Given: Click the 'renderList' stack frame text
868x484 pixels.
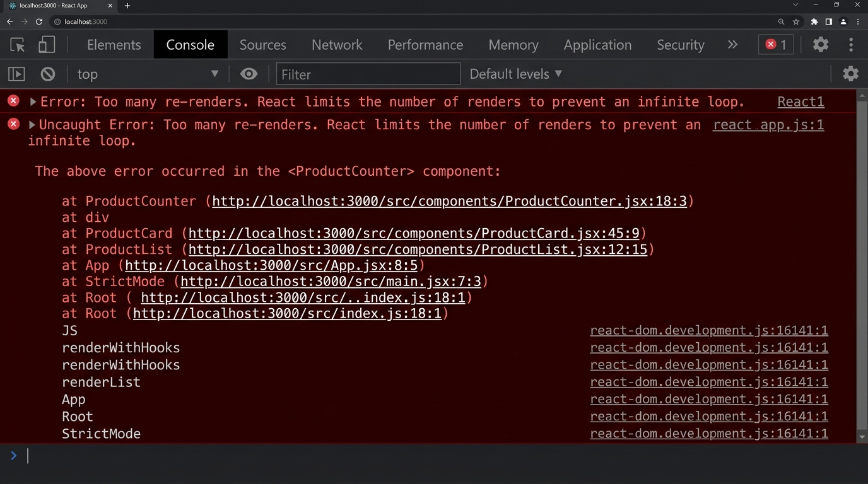Looking at the screenshot, I should tap(101, 382).
